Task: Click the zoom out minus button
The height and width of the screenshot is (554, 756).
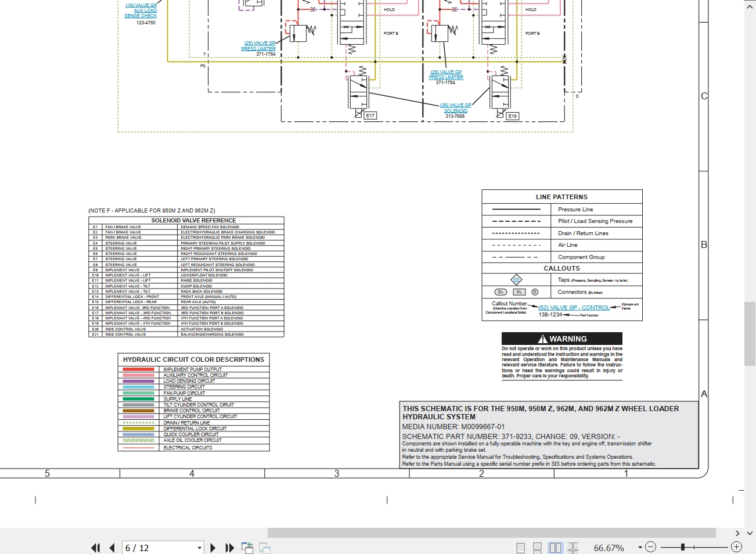Action: 651,547
